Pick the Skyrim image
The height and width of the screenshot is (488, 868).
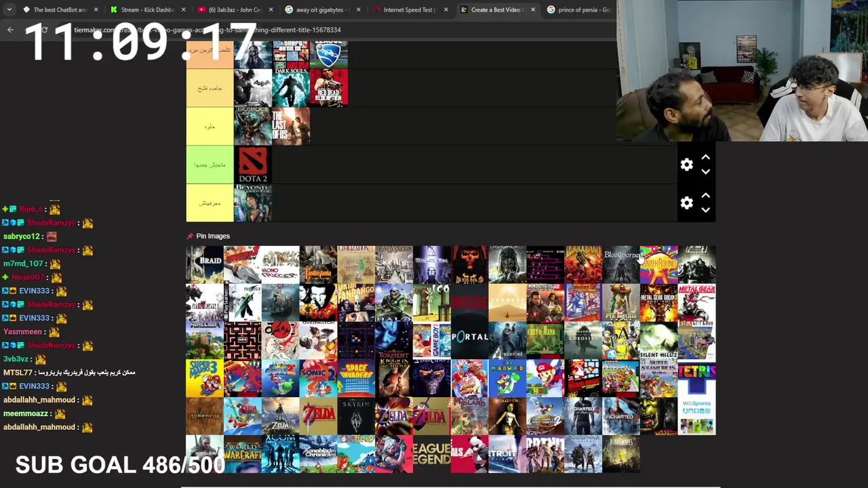(356, 416)
